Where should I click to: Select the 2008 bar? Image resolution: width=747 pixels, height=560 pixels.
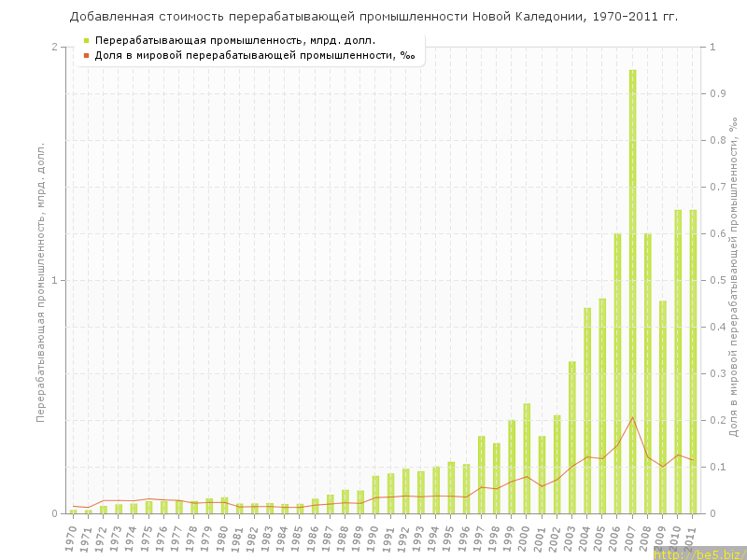click(647, 373)
